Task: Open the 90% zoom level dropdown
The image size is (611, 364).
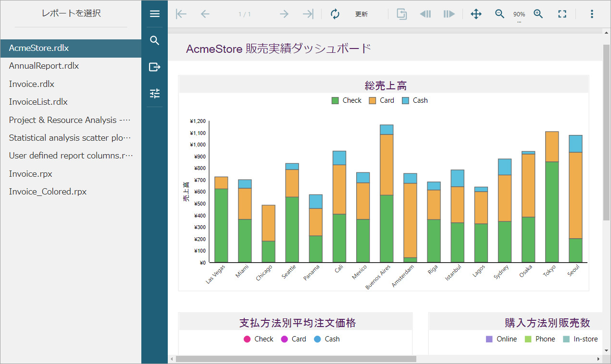Action: click(519, 15)
